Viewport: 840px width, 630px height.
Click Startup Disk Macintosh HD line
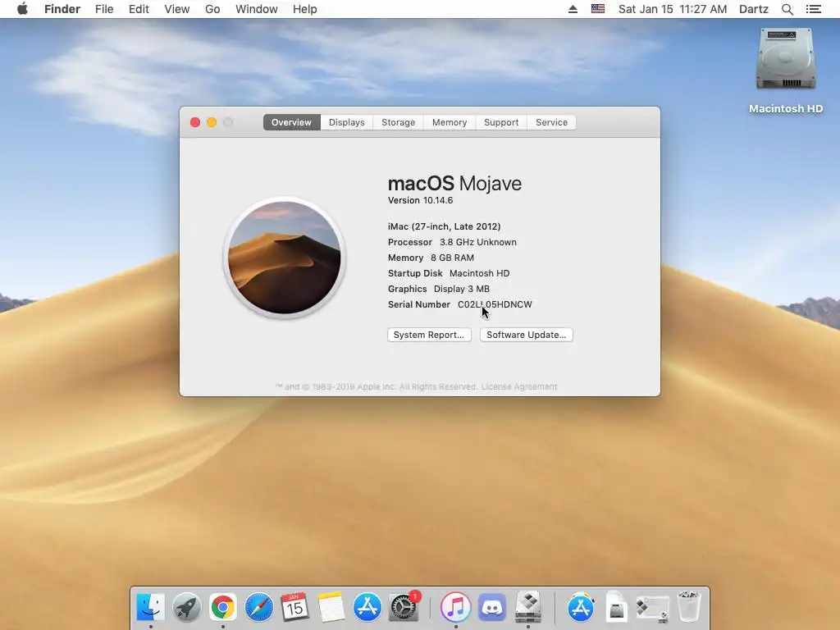[x=449, y=273]
